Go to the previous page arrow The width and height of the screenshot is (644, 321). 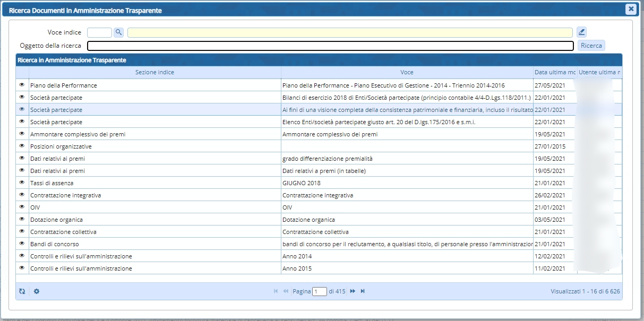tap(286, 291)
